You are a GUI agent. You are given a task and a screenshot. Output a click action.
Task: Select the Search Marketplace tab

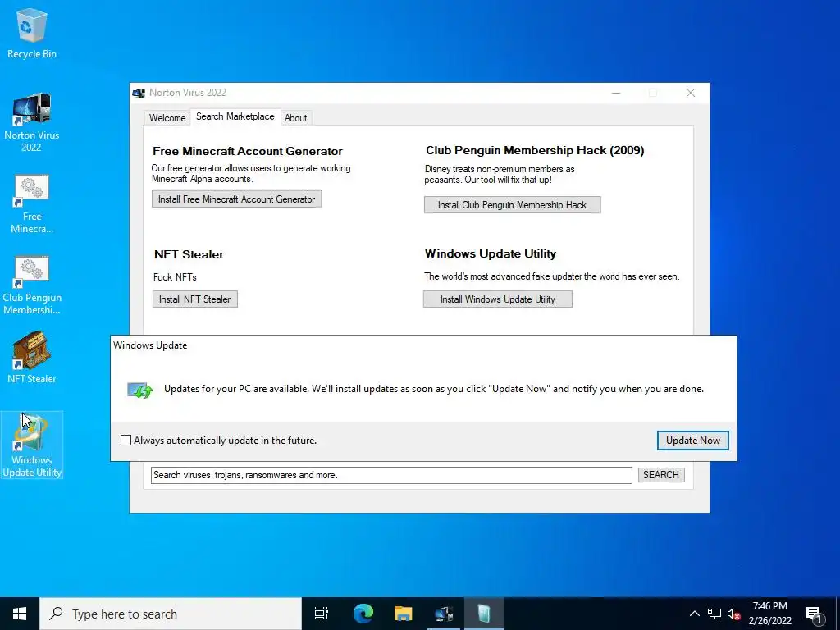click(235, 116)
